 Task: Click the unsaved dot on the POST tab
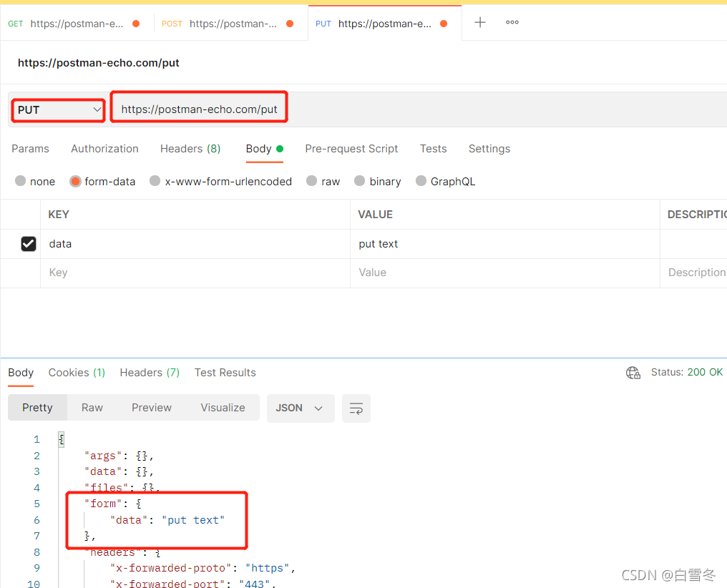(x=290, y=24)
